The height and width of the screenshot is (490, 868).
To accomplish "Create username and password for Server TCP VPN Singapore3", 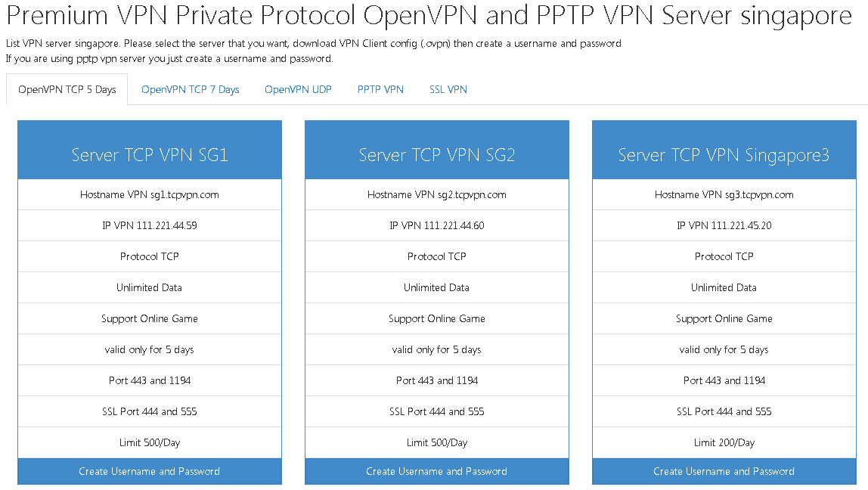I will tap(724, 471).
